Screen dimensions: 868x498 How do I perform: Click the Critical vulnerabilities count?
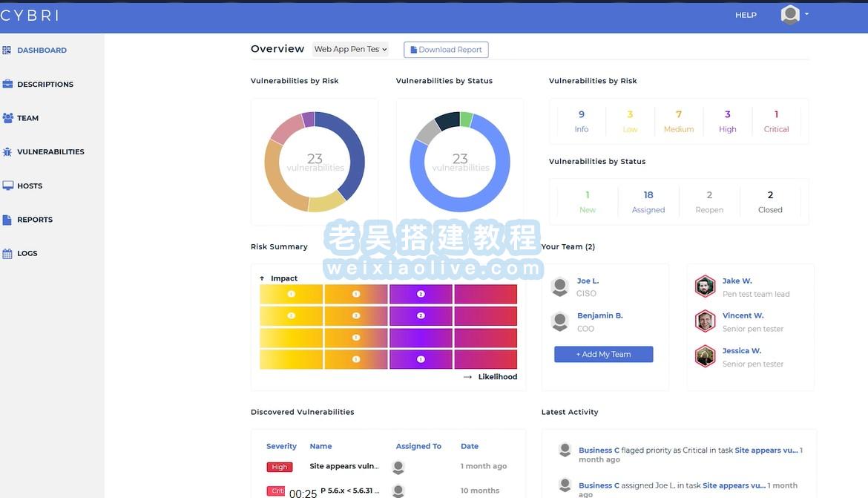(x=776, y=114)
